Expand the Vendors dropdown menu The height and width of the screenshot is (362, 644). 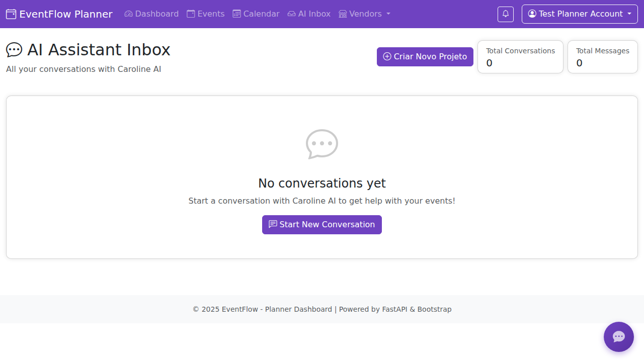point(365,14)
